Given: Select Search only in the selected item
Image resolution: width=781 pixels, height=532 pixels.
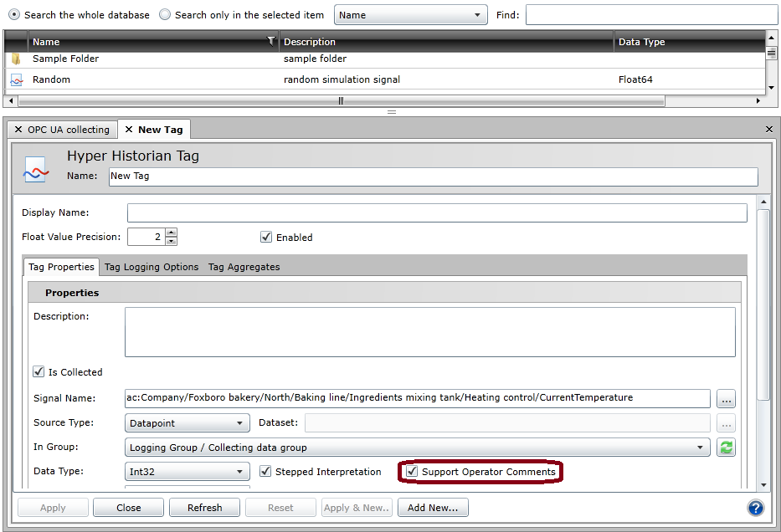Looking at the screenshot, I should pos(165,15).
